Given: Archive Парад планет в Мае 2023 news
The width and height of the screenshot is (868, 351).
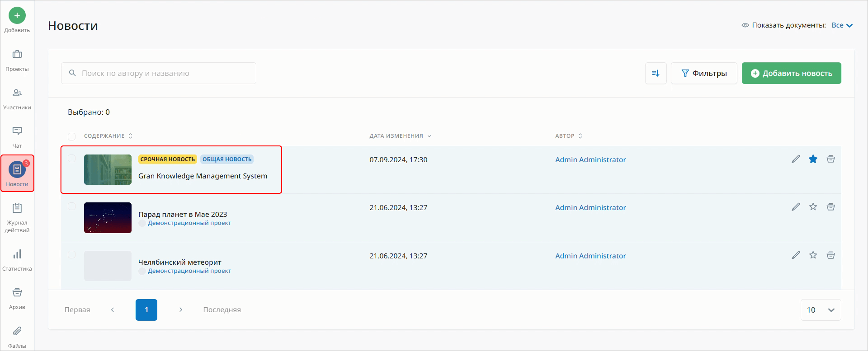Looking at the screenshot, I should [830, 207].
